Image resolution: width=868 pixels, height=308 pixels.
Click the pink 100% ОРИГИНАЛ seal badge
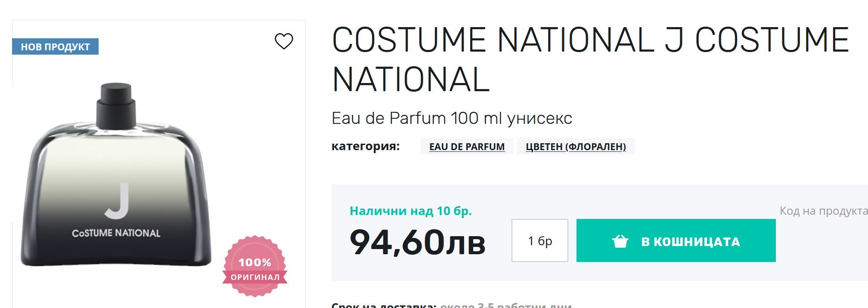pyautogui.click(x=255, y=267)
